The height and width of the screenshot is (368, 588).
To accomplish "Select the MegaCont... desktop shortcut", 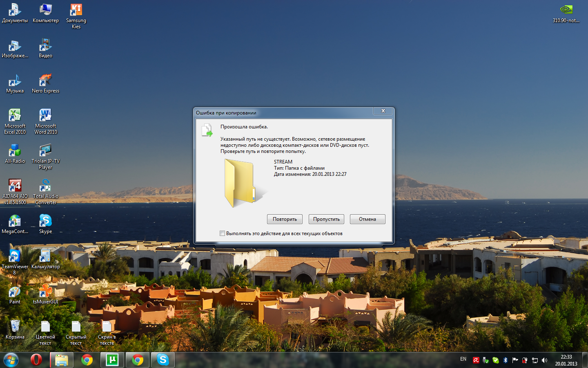I will [15, 225].
